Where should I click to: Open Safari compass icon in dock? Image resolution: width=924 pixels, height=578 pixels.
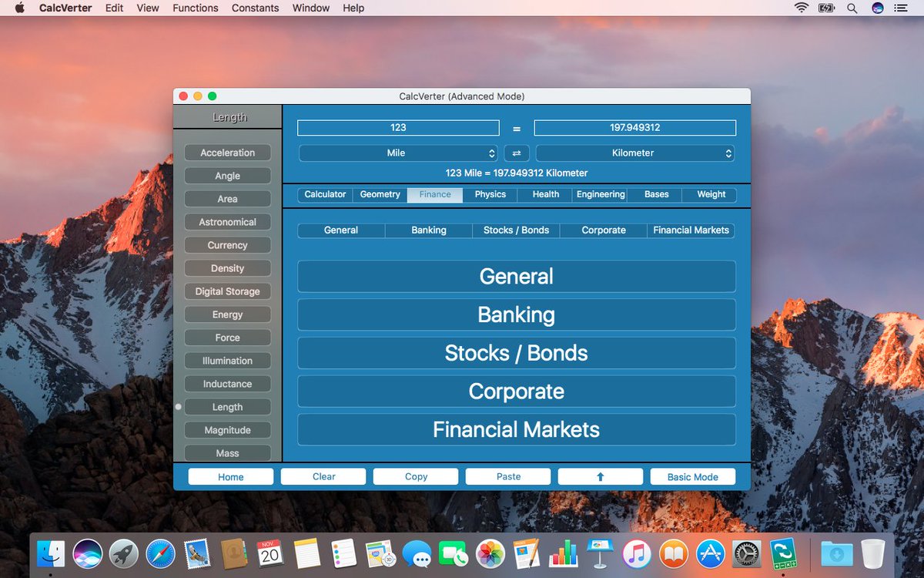pos(161,553)
